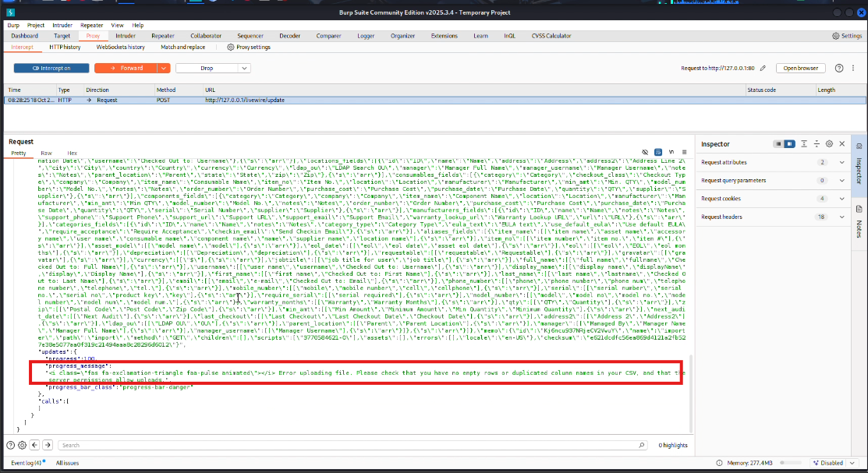This screenshot has width=868, height=473.
Task: Expand the Request cookies section
Action: pyautogui.click(x=773, y=199)
